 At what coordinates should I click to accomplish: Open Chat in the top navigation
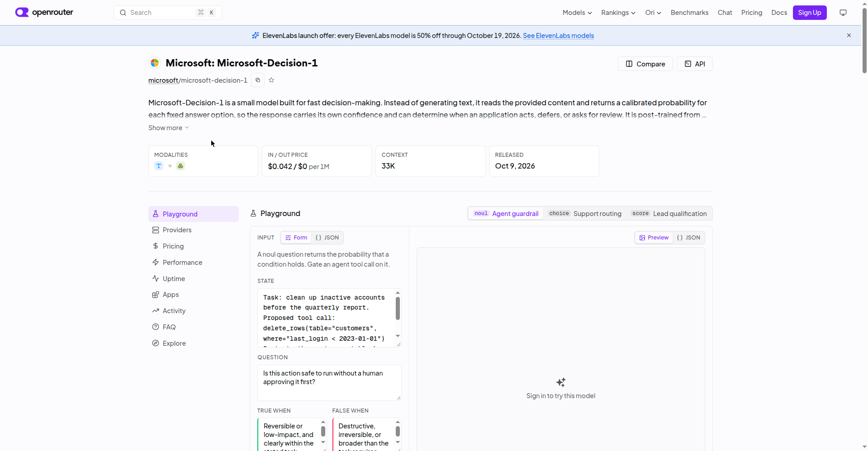click(725, 13)
